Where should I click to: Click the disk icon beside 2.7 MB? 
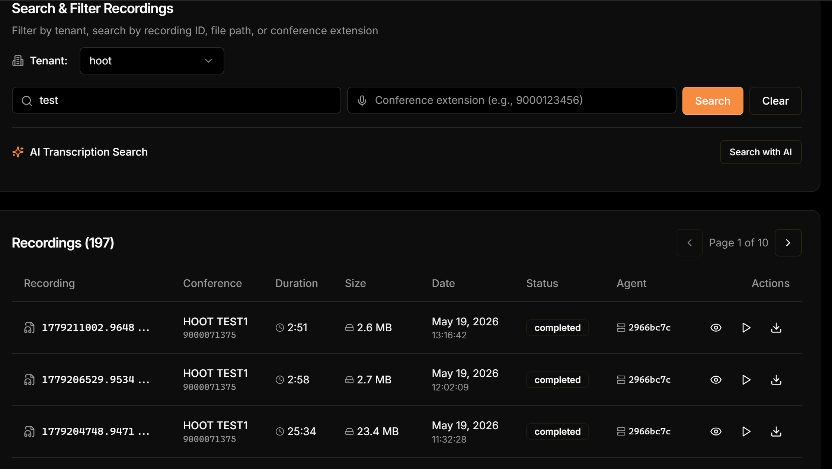(349, 380)
